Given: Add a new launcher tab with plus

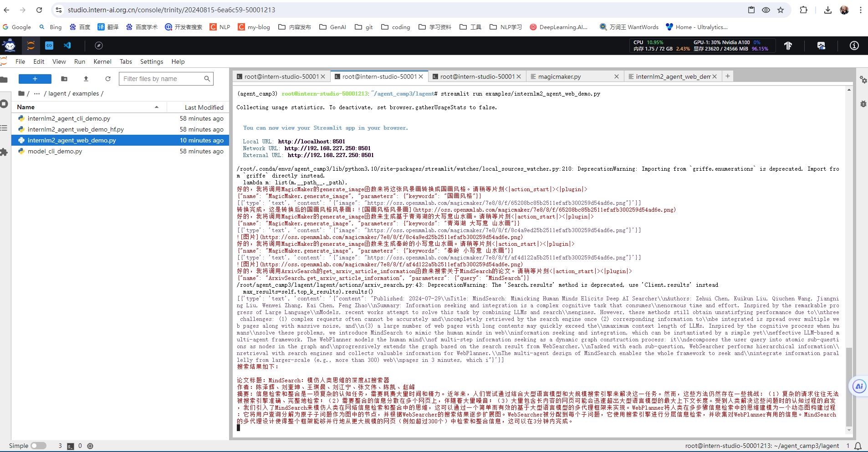Looking at the screenshot, I should pos(728,76).
